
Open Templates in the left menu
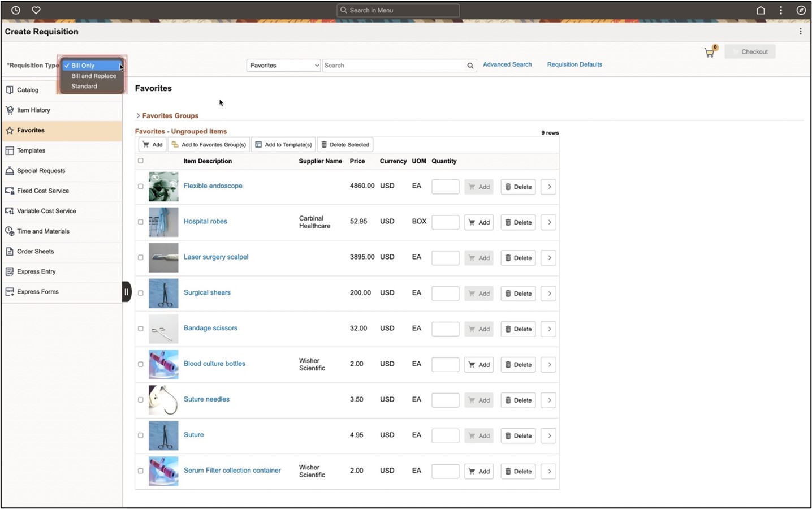62,151
